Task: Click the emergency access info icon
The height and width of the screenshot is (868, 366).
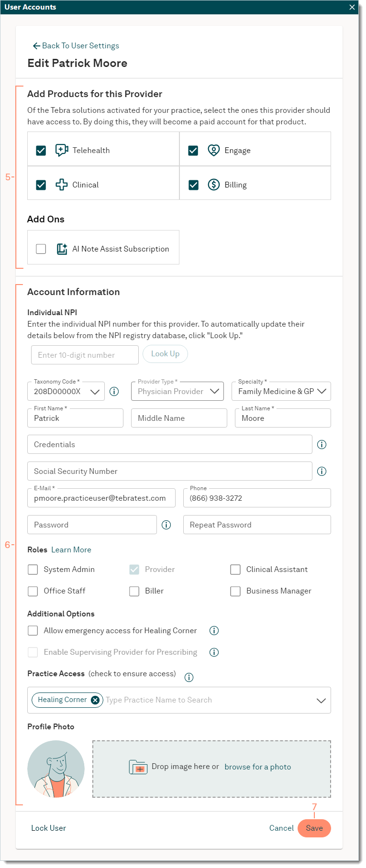Action: click(214, 631)
